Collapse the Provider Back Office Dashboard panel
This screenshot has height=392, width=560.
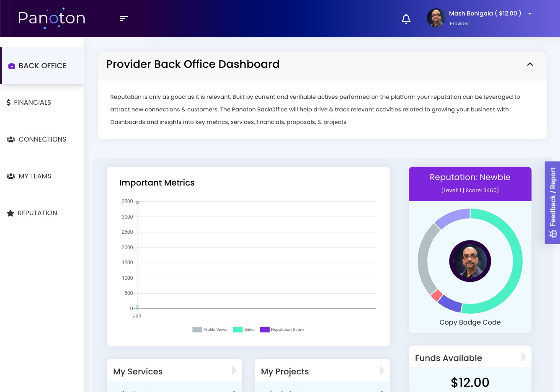[x=530, y=64]
